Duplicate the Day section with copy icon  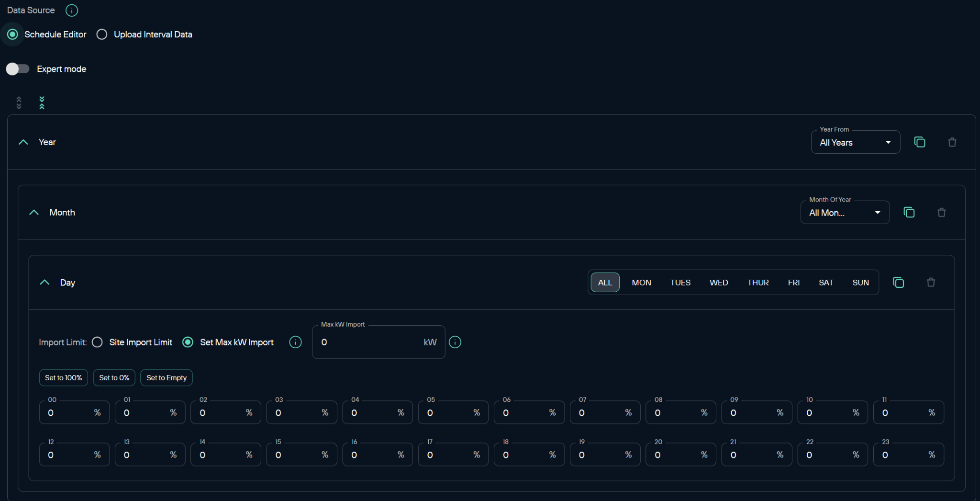[898, 283]
